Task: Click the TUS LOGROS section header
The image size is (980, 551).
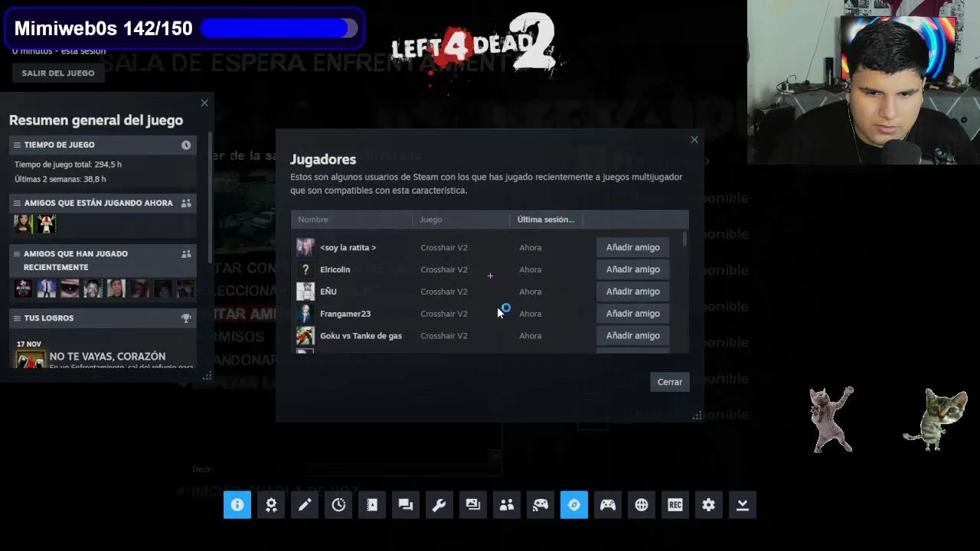Action: (103, 318)
